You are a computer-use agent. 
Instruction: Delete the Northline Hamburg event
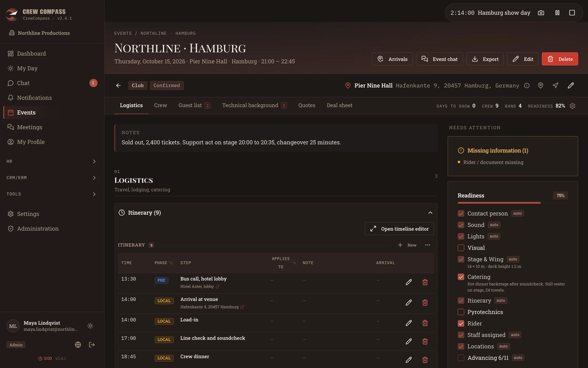560,59
